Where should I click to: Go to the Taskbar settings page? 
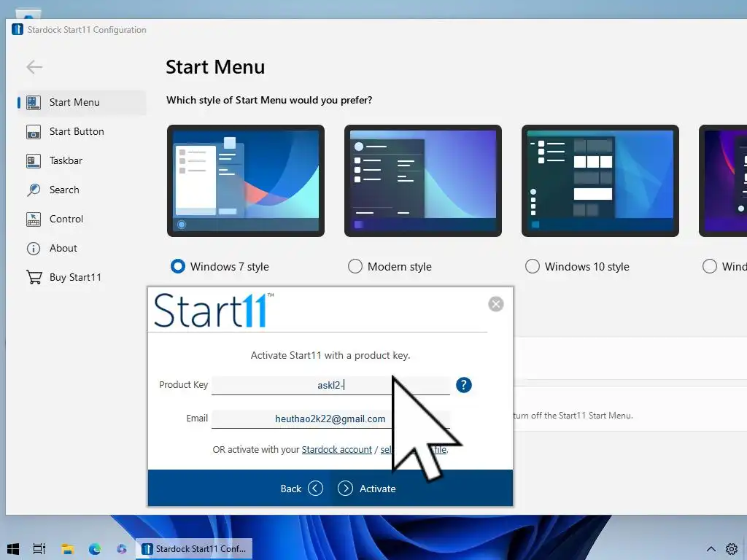66,160
